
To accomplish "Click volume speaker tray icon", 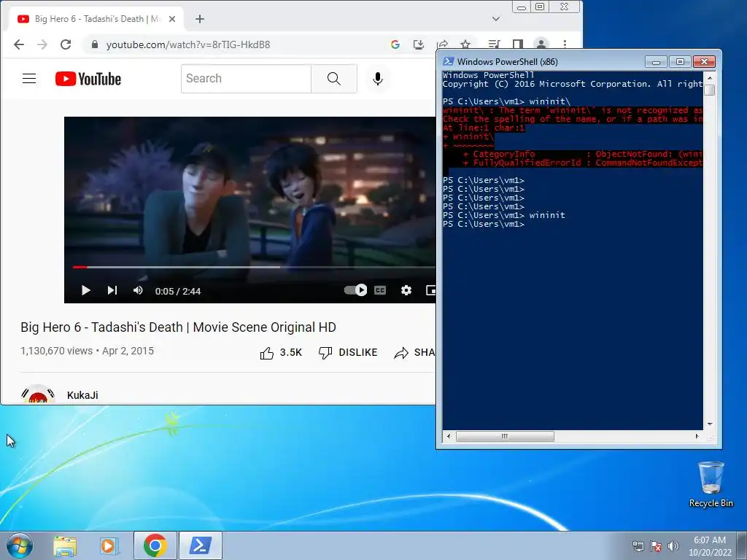I will point(673,546).
